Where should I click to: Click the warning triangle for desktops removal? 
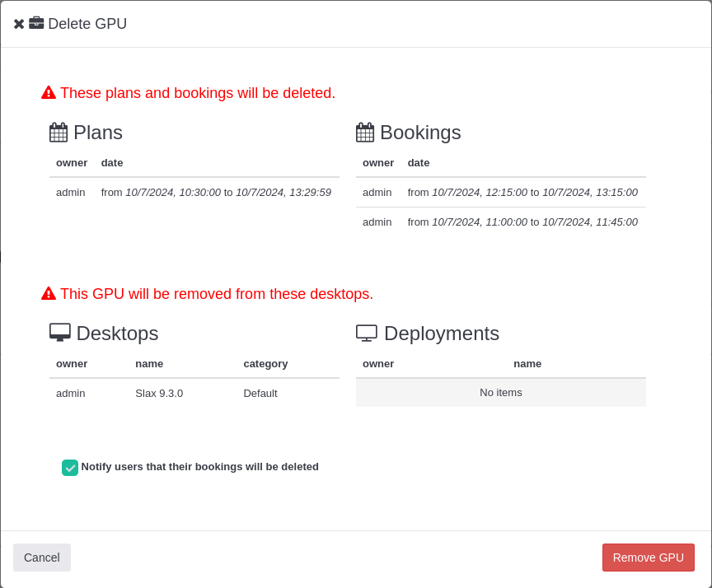point(49,293)
